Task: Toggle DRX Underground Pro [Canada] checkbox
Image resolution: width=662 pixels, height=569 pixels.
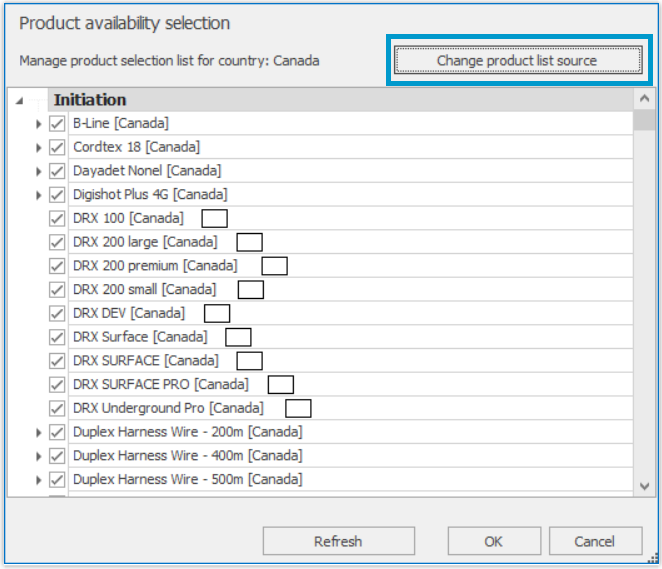Action: point(57,409)
